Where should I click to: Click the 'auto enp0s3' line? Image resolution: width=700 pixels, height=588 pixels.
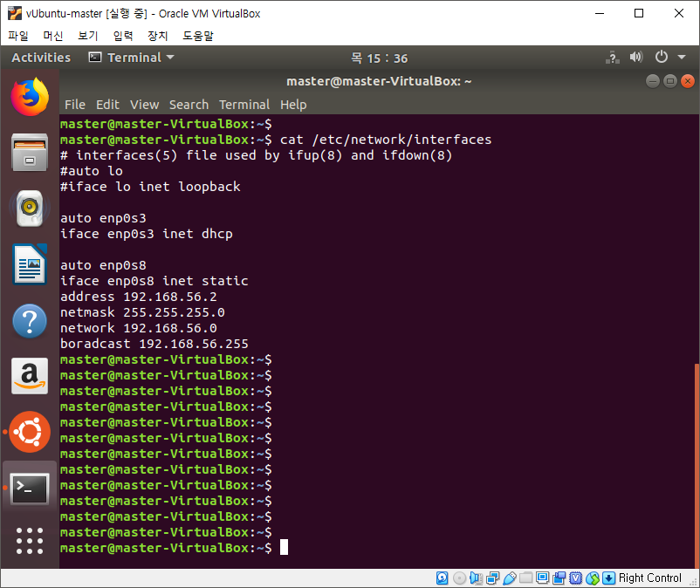click(x=103, y=218)
